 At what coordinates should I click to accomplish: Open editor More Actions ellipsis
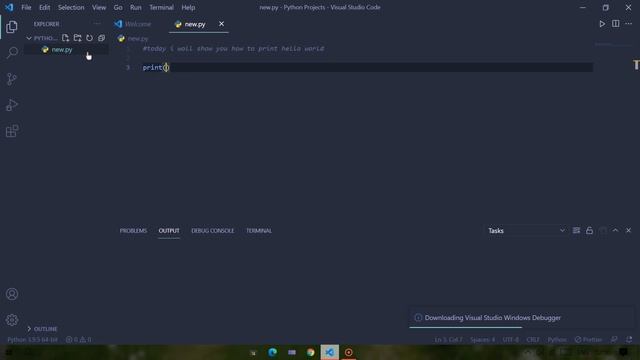click(x=629, y=24)
